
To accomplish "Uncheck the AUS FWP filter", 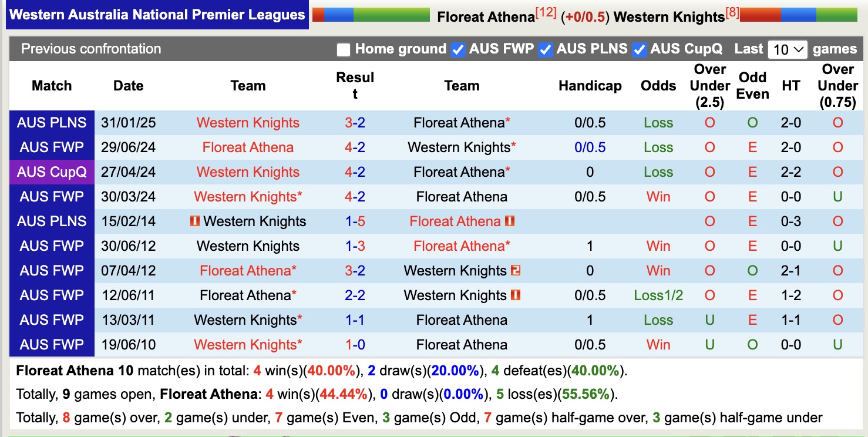I will coord(457,49).
